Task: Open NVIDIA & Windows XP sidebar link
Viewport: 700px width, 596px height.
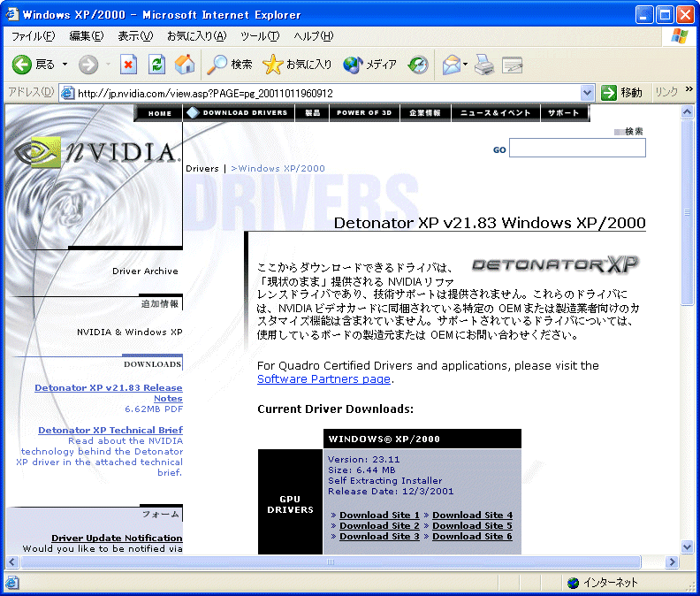Action: click(129, 332)
